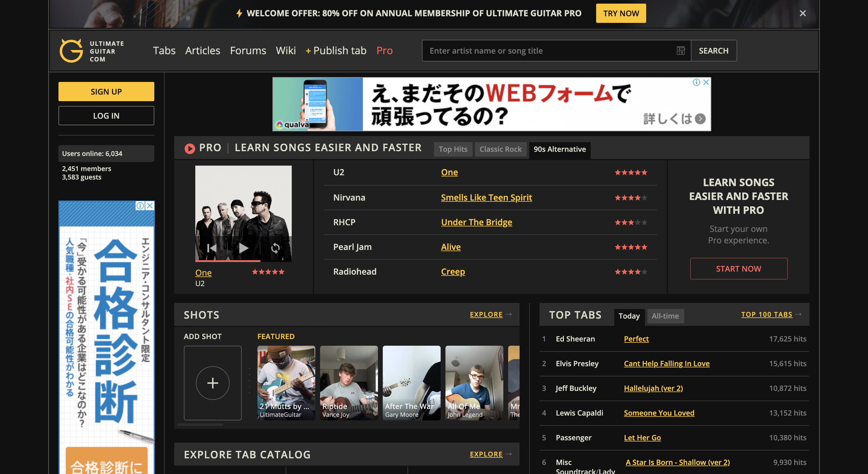Open the chord grid icon in search box
Image resolution: width=868 pixels, height=474 pixels.
[681, 51]
